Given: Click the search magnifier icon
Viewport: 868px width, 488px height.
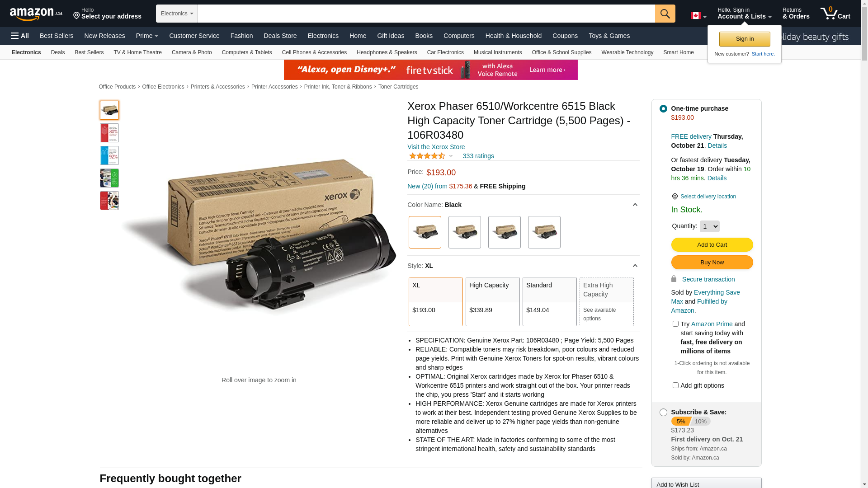Looking at the screenshot, I should tap(665, 14).
